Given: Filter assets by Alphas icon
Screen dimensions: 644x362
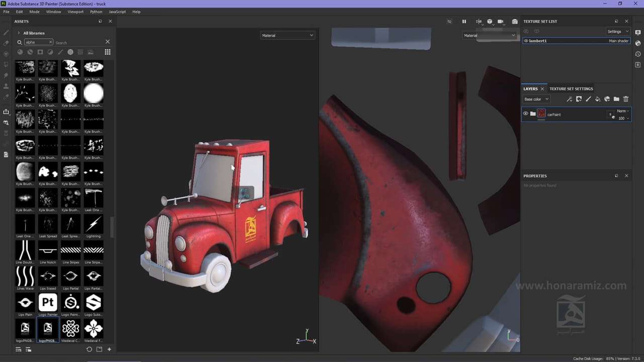Looking at the screenshot, I should point(70,52).
